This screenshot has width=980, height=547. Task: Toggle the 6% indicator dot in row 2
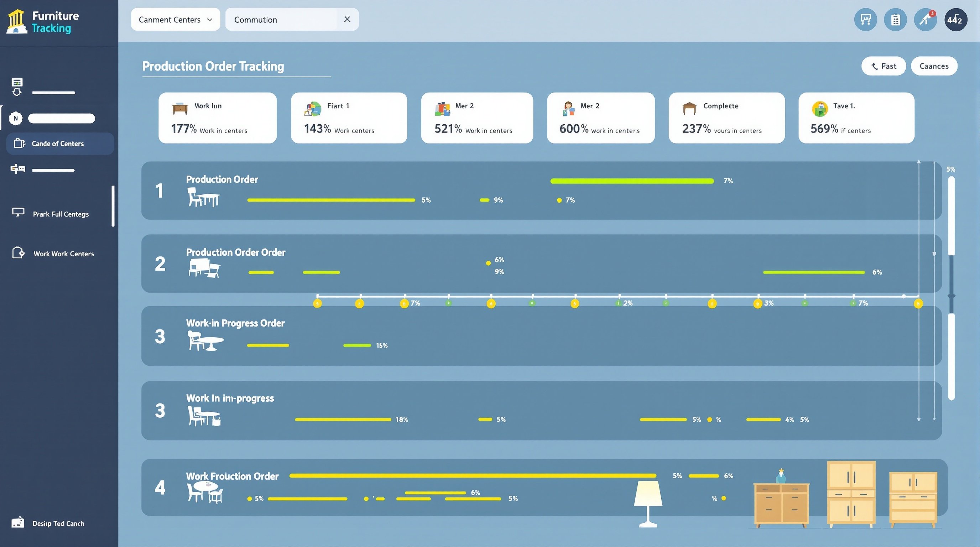pos(488,262)
